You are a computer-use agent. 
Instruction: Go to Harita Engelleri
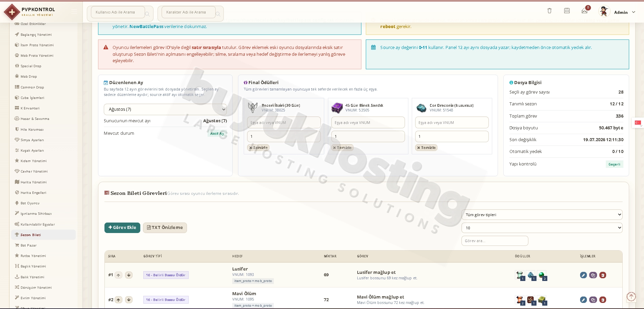pyautogui.click(x=33, y=192)
